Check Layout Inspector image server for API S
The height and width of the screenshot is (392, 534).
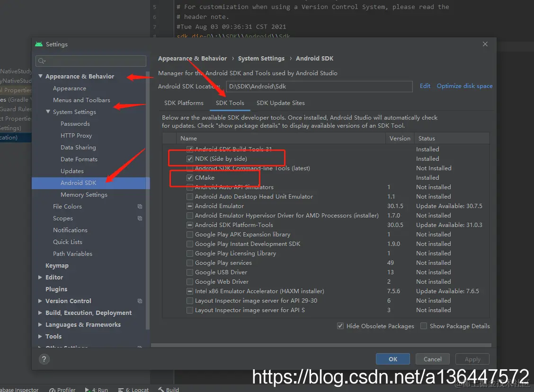190,310
